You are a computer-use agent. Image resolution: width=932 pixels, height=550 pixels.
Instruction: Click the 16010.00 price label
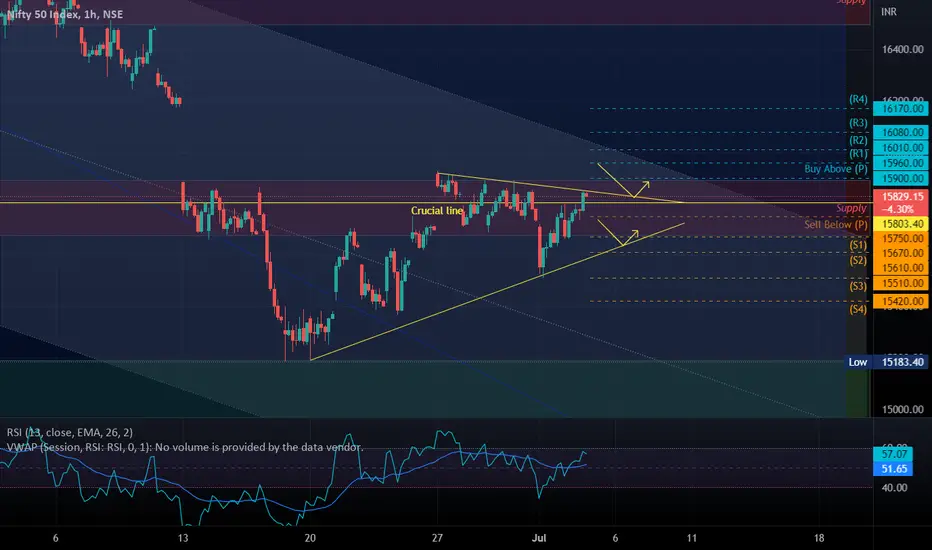click(x=900, y=147)
